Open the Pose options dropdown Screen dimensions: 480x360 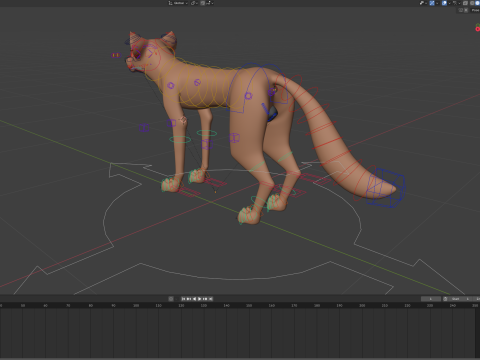(475, 10)
